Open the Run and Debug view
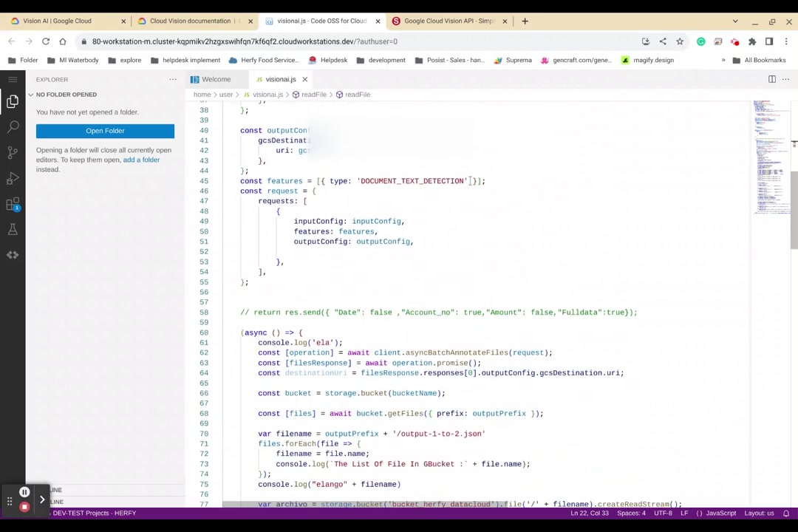This screenshot has height=532, width=798. pos(13,178)
